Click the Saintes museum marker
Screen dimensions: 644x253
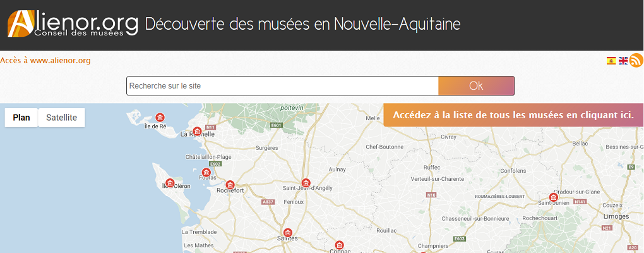click(x=288, y=232)
